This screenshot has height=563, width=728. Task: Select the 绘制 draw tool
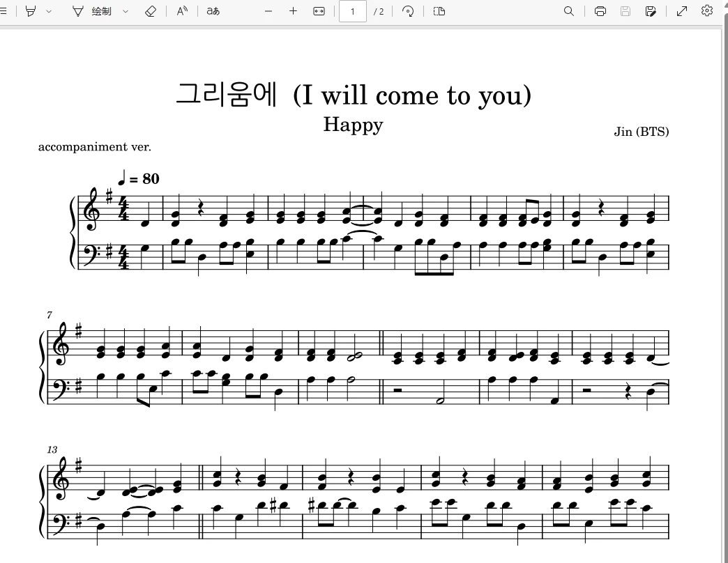point(92,11)
